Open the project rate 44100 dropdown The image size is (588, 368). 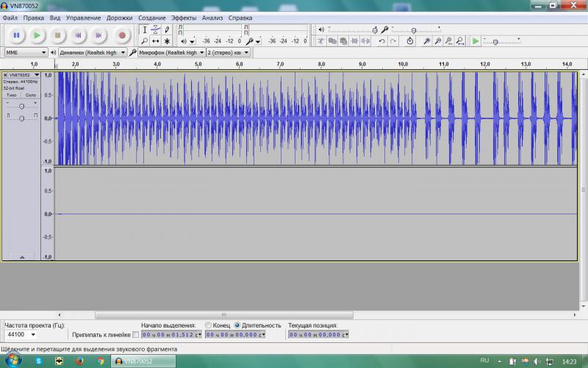click(x=22, y=335)
